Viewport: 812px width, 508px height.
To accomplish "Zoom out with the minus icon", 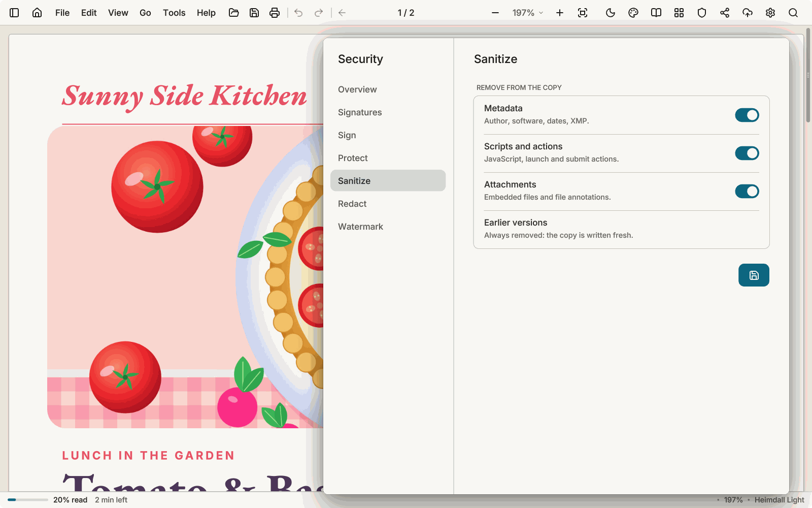I will click(x=495, y=13).
